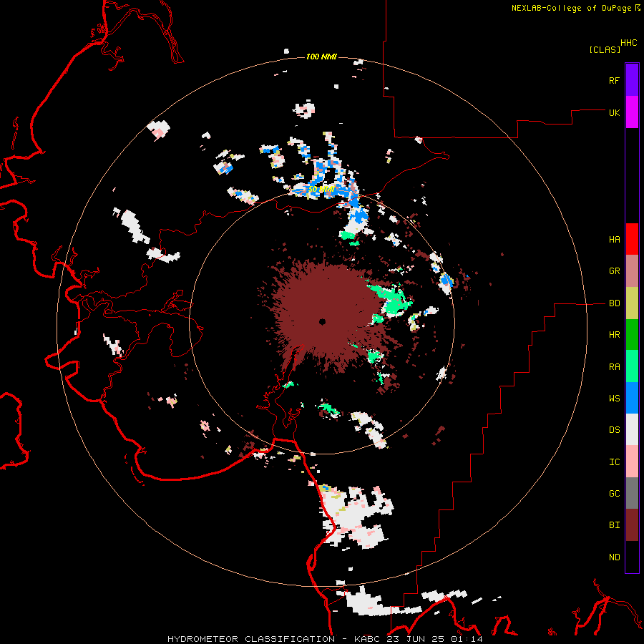
Task: Click the ND black legend swatch
Action: pyautogui.click(x=632, y=557)
